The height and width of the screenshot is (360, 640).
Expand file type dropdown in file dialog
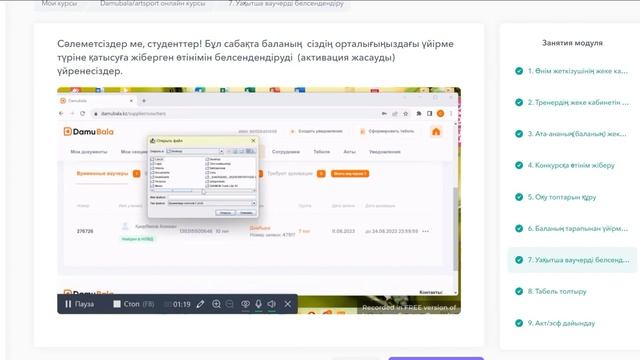[253, 203]
